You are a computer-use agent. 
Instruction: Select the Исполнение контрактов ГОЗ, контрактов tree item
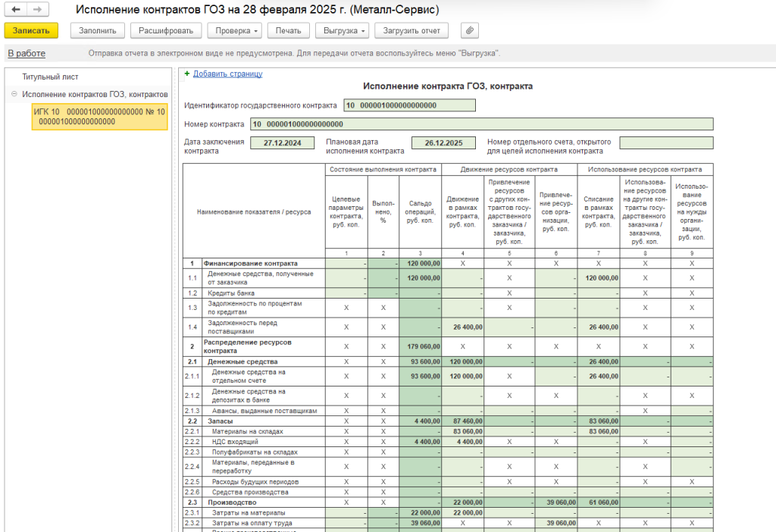click(95, 94)
